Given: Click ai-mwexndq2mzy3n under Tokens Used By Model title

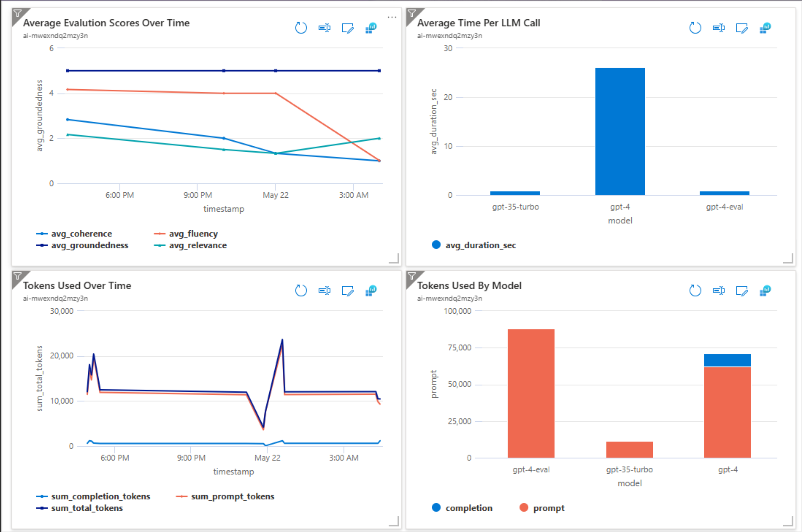Looking at the screenshot, I should pos(450,298).
